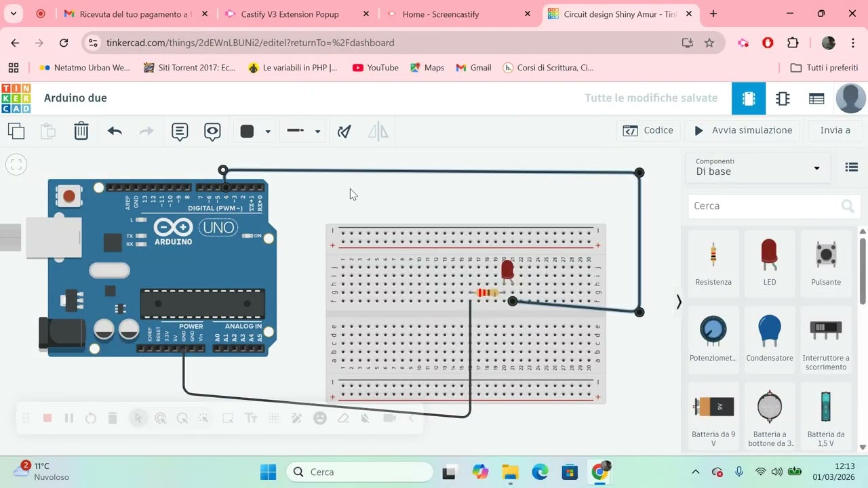Click the Invia a button
The width and height of the screenshot is (868, 488).
[x=835, y=130]
